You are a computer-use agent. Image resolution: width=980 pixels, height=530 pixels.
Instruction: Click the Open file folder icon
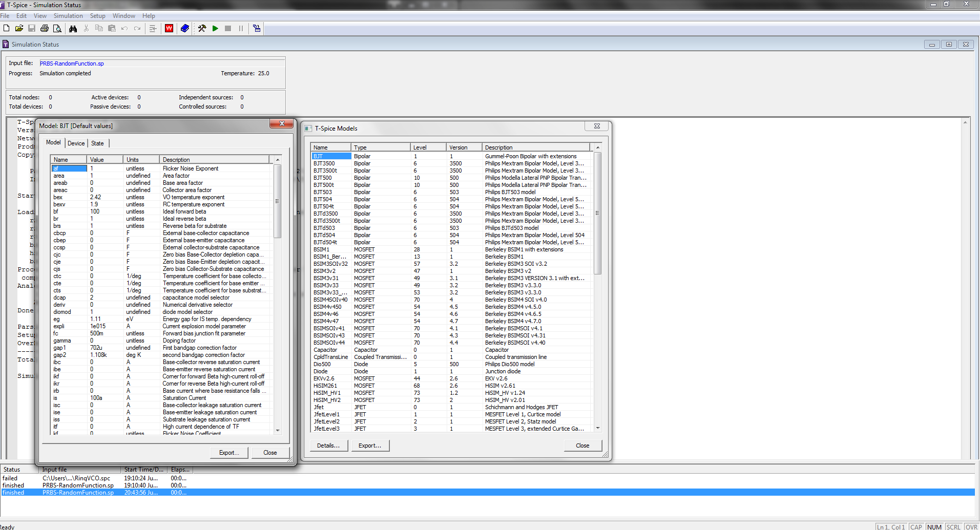tap(19, 29)
